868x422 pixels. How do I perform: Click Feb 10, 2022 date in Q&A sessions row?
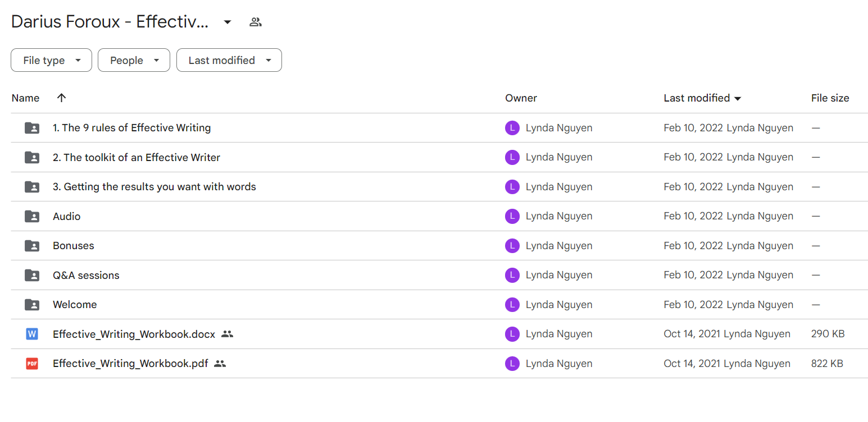point(693,275)
